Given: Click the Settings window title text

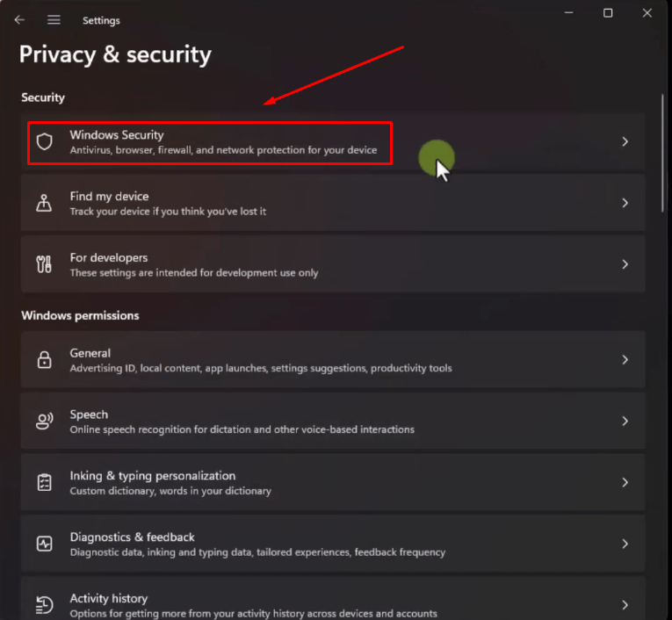Looking at the screenshot, I should 101,20.
